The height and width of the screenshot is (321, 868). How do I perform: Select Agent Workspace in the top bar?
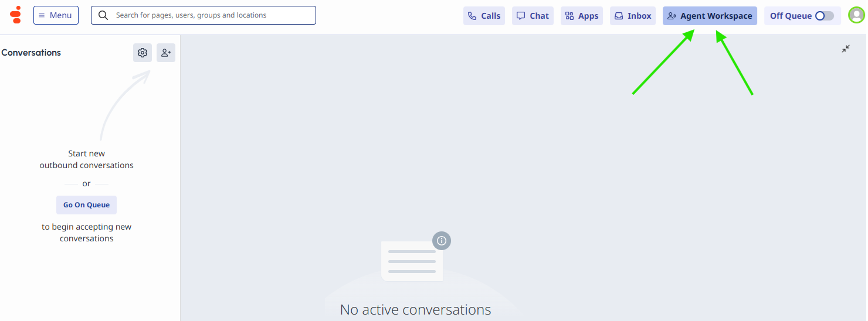pyautogui.click(x=710, y=16)
